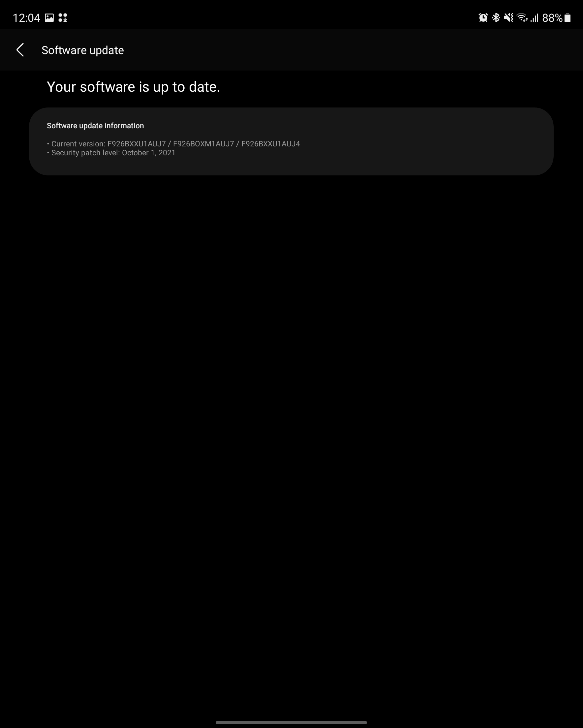The height and width of the screenshot is (728, 583).
Task: Open the app update notification icon
Action: (x=63, y=17)
